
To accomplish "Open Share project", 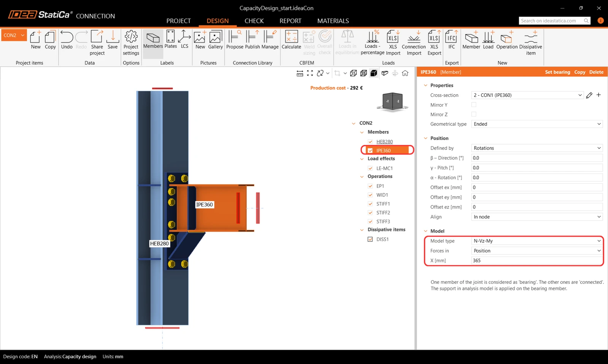I will 97,43.
